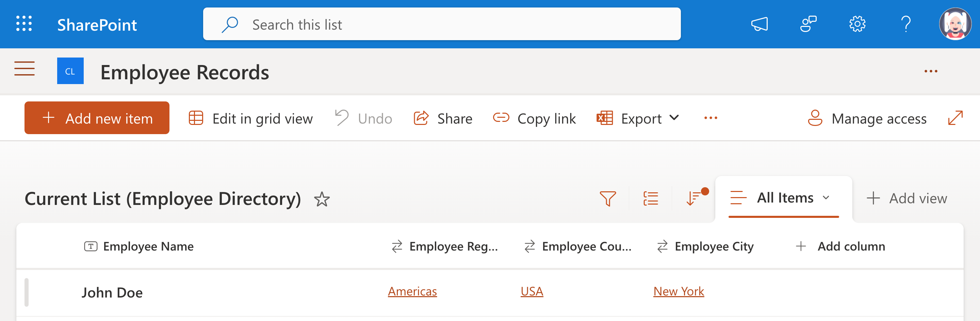Open the New York link
The image size is (980, 321).
679,291
